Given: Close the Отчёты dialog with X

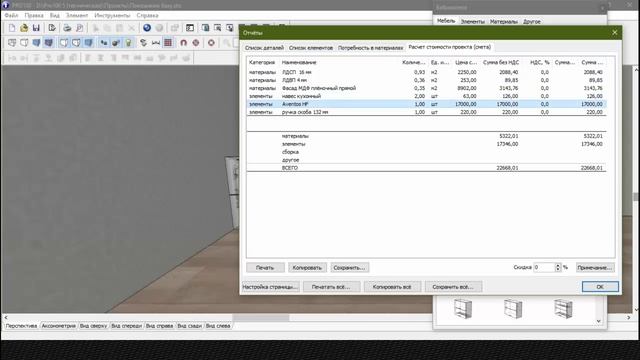Looking at the screenshot, I should tap(615, 32).
